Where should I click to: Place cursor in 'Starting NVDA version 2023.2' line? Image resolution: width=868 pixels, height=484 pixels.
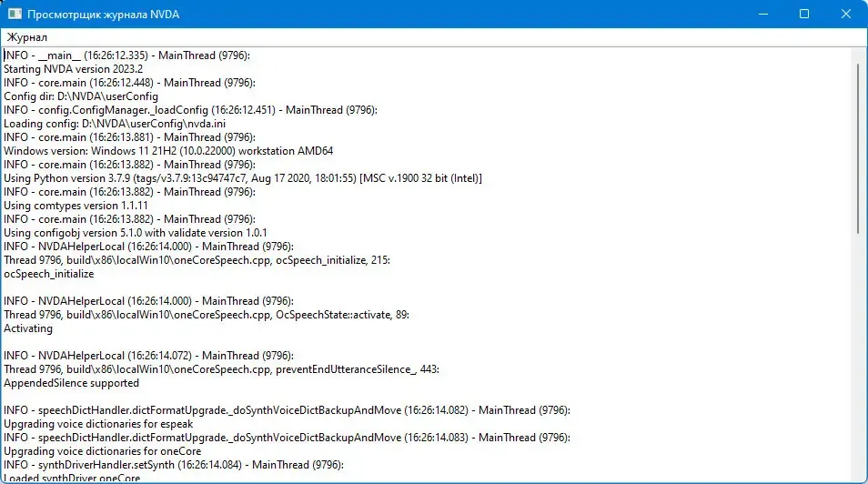tap(73, 69)
